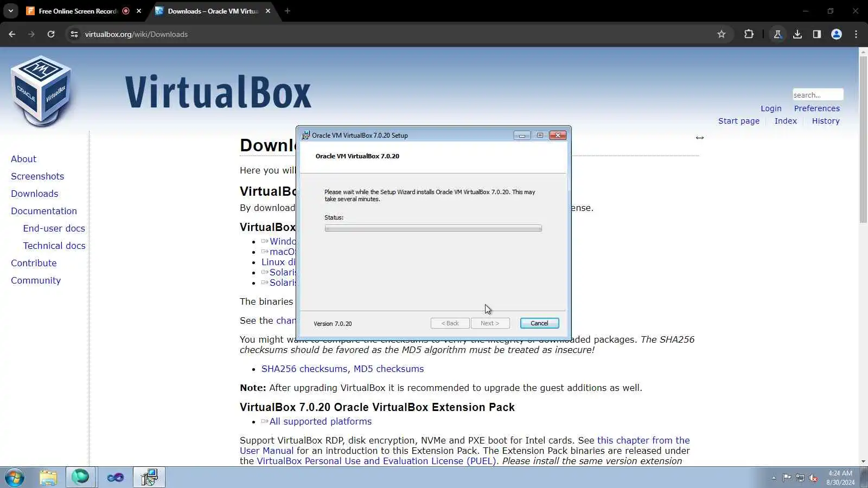Close the VirtualBox Setup dialog
The width and height of the screenshot is (868, 488).
(558, 136)
